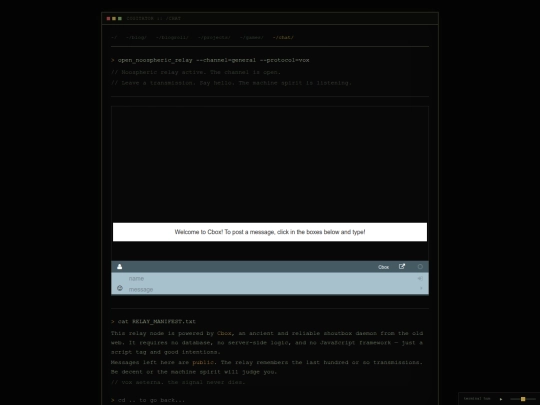This screenshot has height=405, width=540.
Task: Click the yellow window dot in title bar
Action: click(114, 19)
